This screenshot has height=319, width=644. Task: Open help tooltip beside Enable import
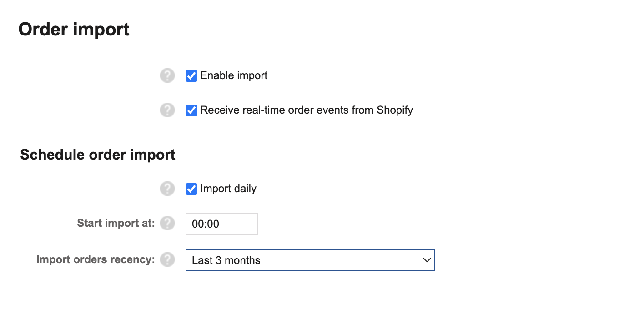point(167,75)
